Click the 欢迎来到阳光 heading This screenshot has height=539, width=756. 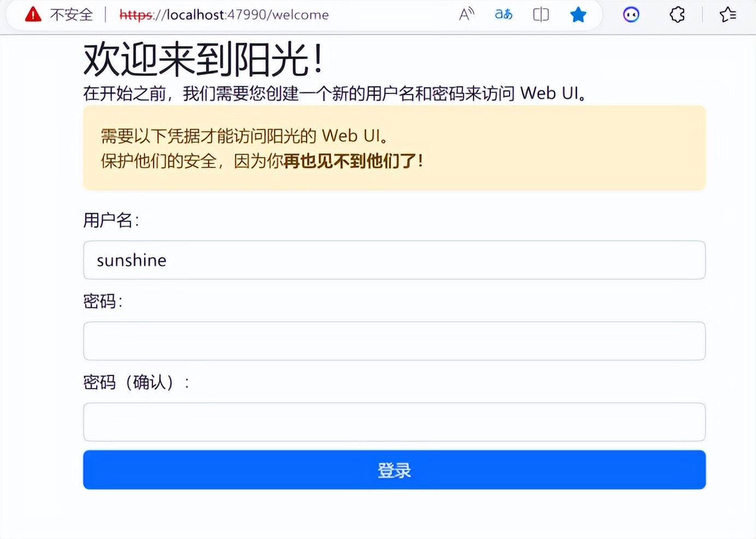point(203,59)
